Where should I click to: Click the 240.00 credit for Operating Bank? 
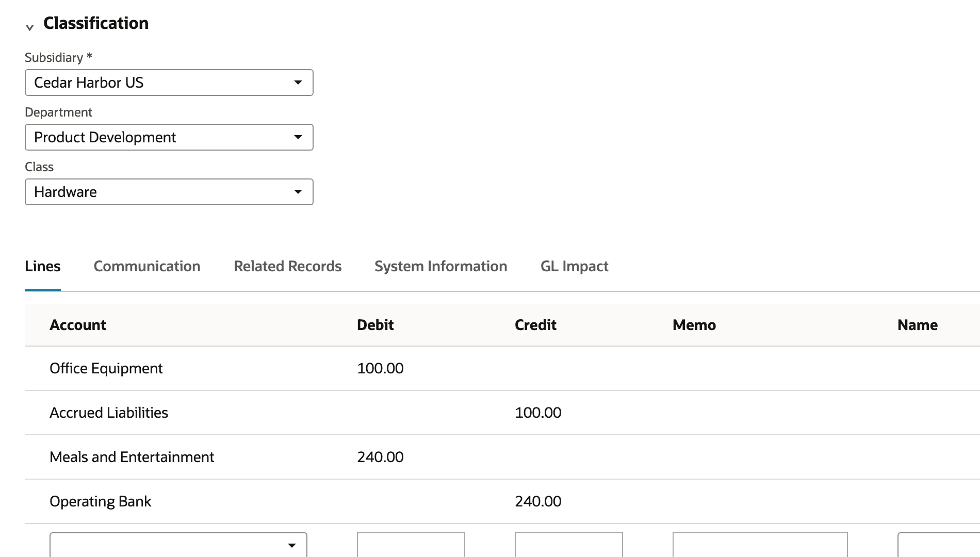click(x=538, y=501)
